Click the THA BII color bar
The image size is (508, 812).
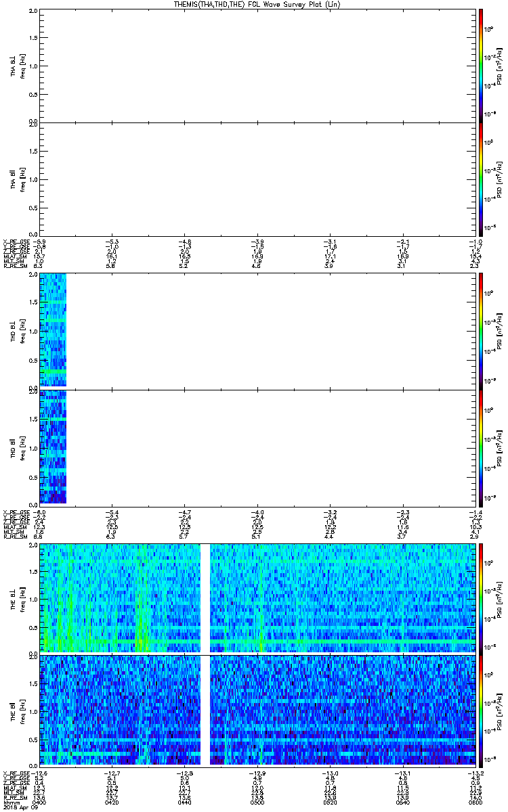[481, 179]
